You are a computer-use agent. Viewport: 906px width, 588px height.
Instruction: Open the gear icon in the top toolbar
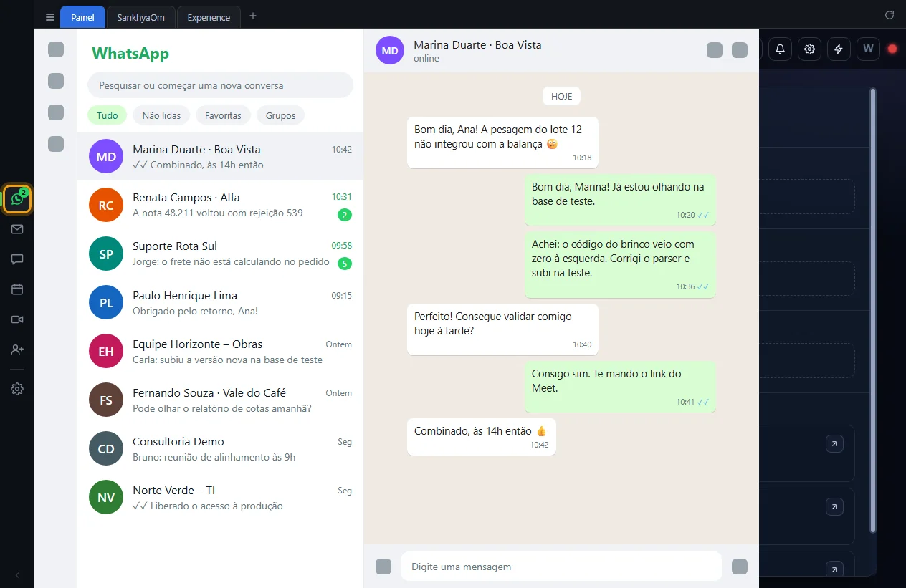[x=809, y=49]
